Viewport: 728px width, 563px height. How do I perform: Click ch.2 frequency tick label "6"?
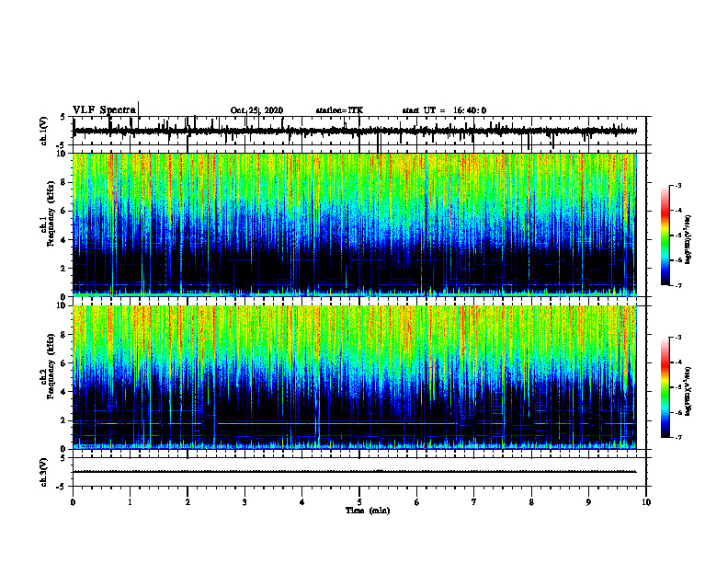coord(64,363)
